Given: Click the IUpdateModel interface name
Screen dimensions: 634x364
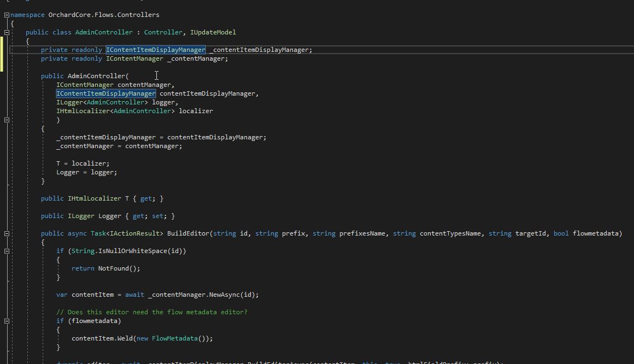Looking at the screenshot, I should [213, 32].
